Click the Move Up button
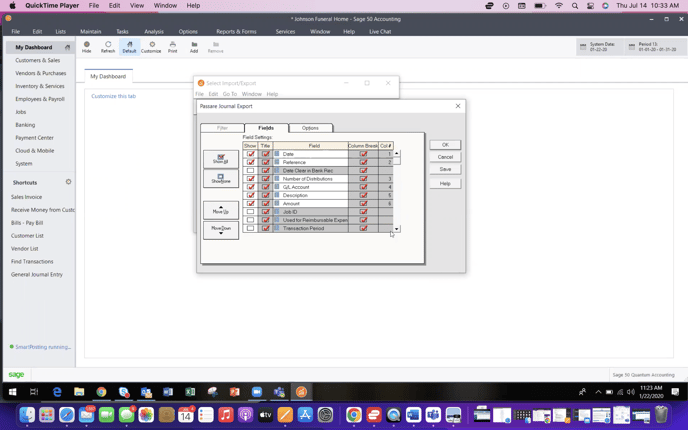The image size is (688, 430). (221, 210)
